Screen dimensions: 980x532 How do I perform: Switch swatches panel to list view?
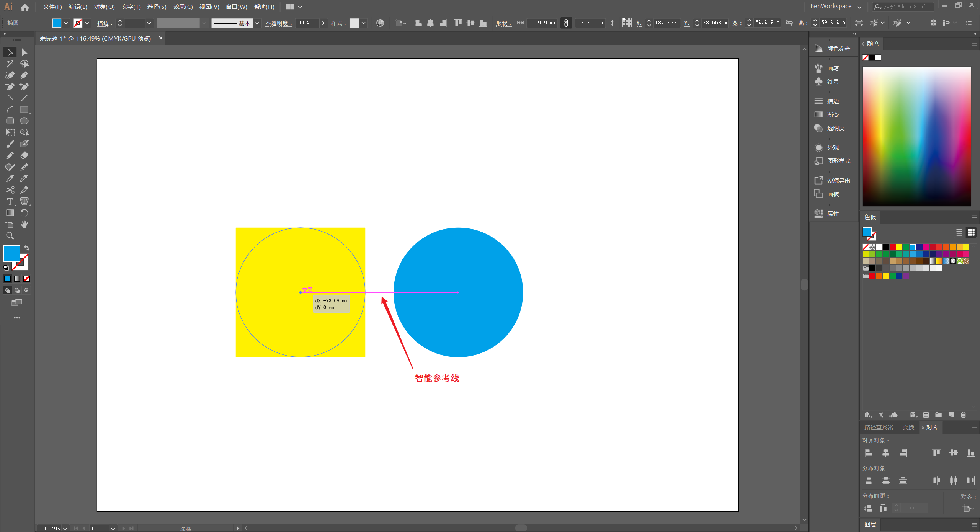tap(959, 232)
